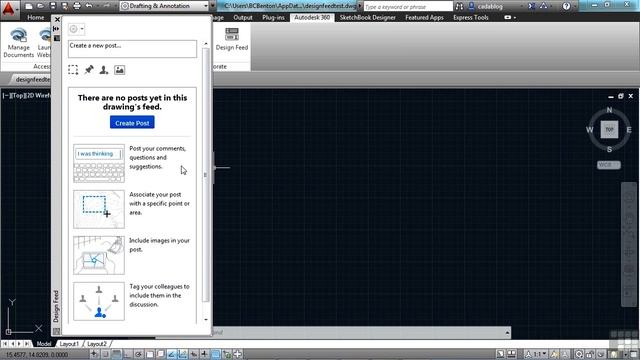
Task: Click the attach image icon in Design Feed
Action: pos(119,70)
